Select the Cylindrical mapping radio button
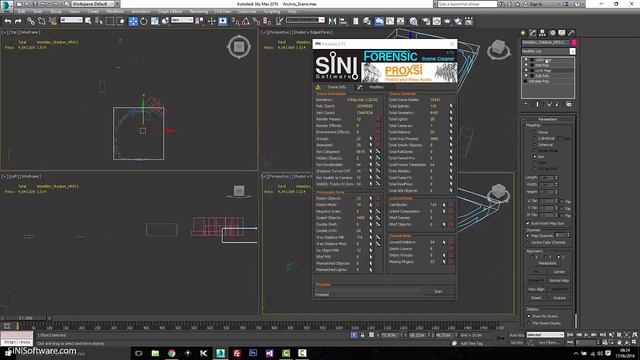Image resolution: width=640 pixels, height=360 pixels. tap(535, 138)
